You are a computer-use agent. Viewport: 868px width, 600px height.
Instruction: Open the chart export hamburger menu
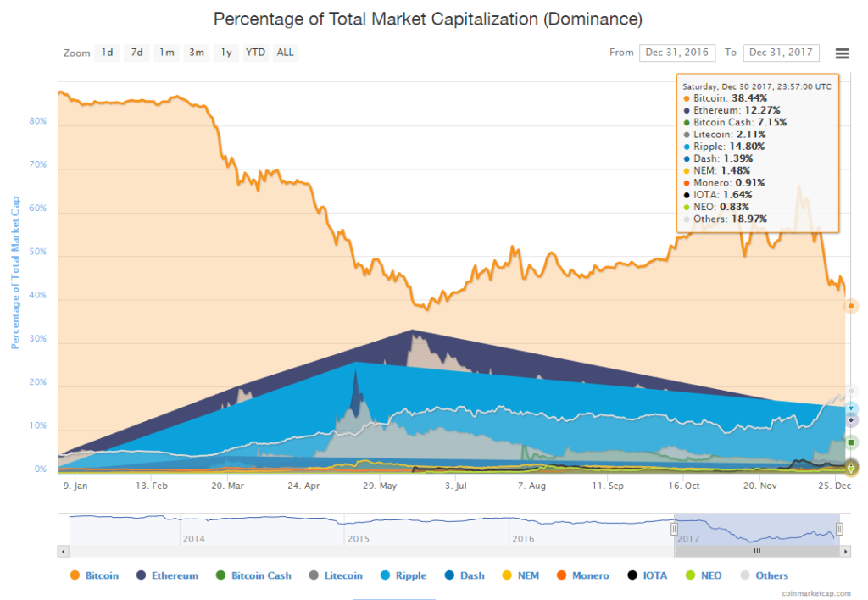point(842,53)
